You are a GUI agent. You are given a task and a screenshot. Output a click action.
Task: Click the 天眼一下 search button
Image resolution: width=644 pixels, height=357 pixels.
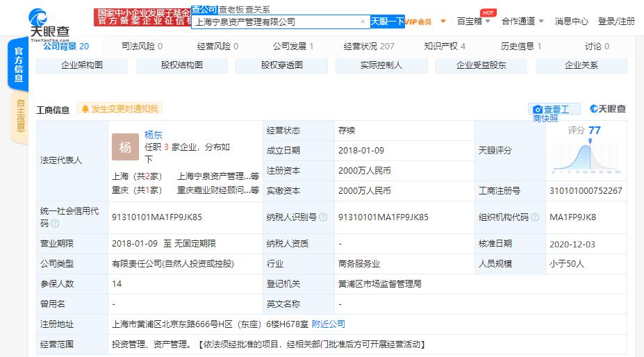point(388,22)
